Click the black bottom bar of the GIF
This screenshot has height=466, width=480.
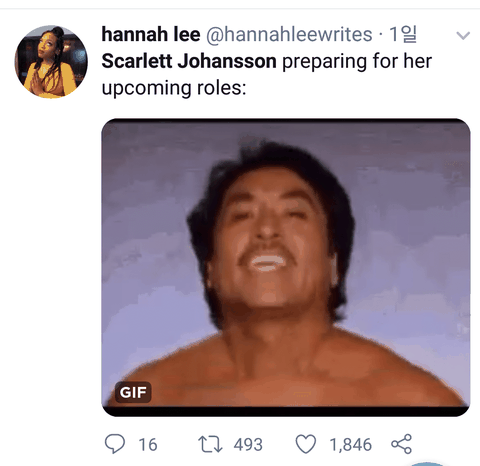(286, 411)
